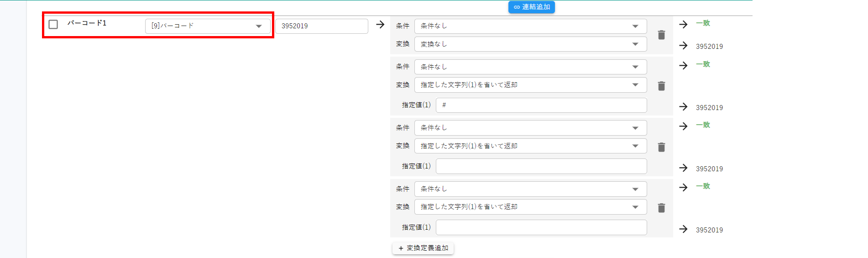Click the バーコード1 label
This screenshot has height=258, width=868.
(87, 23)
